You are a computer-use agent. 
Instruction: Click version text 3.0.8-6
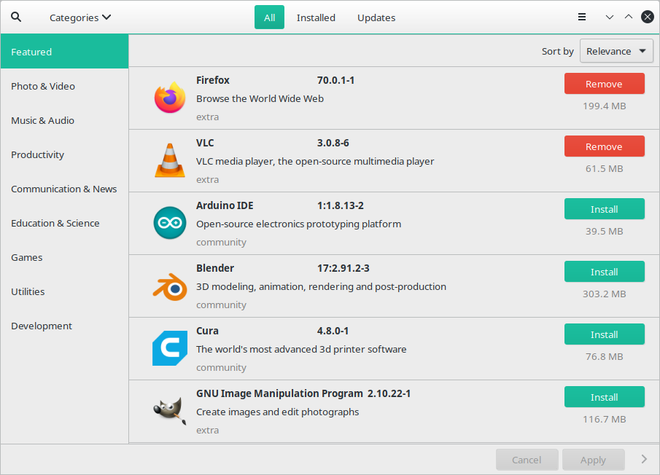(x=333, y=143)
